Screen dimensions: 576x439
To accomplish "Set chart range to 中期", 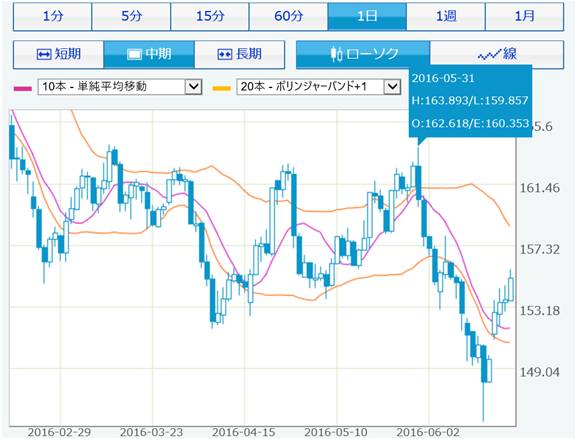I will click(149, 54).
